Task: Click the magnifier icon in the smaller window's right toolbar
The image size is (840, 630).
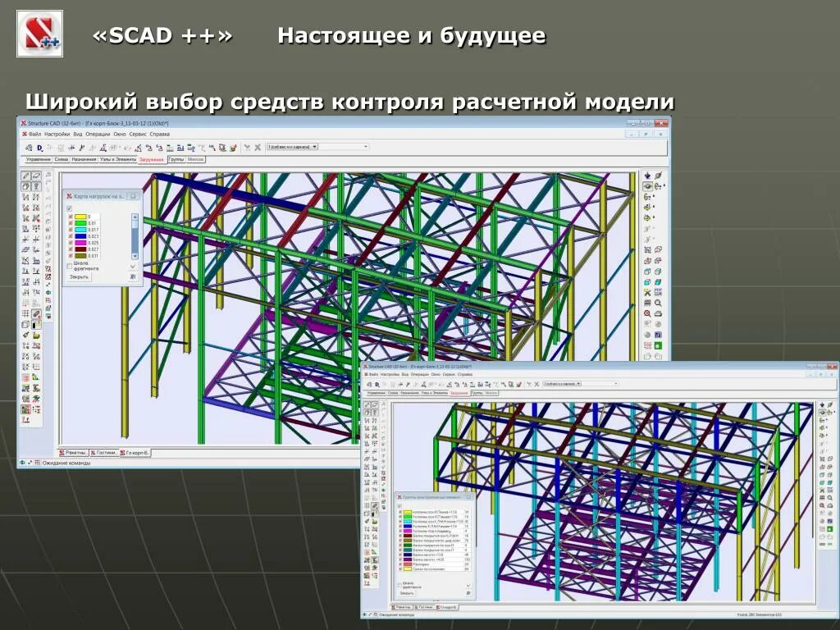Action: click(830, 498)
